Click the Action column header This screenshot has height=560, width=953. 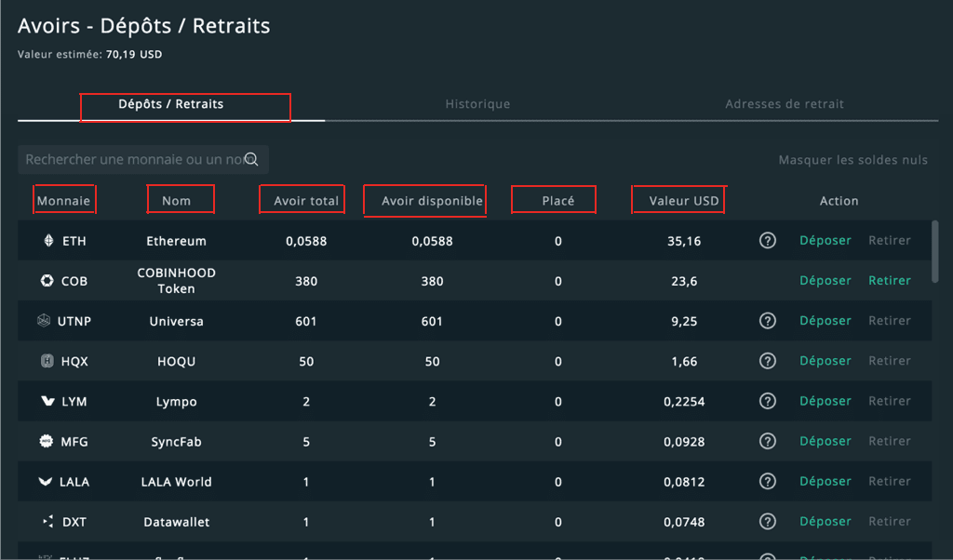click(839, 200)
